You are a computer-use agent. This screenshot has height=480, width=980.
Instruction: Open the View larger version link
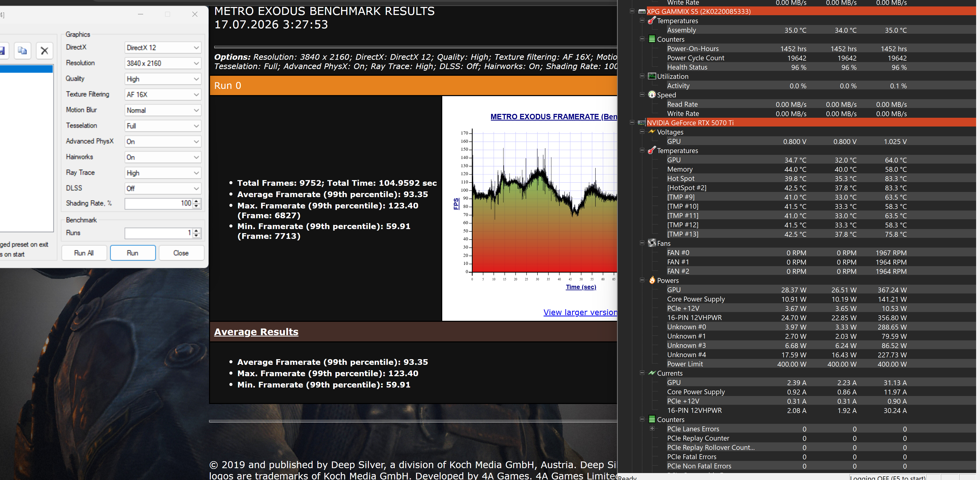[580, 312]
